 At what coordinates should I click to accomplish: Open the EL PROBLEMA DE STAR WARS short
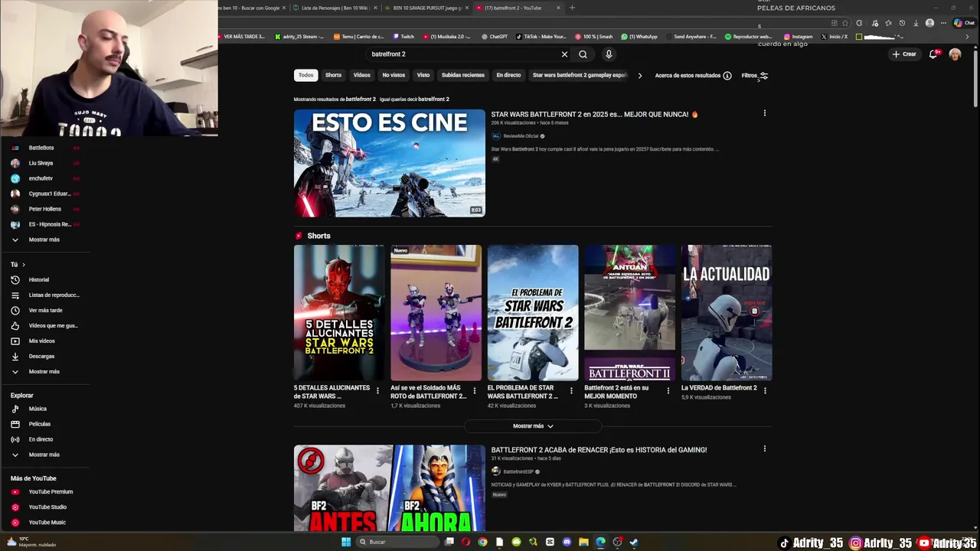[533, 312]
